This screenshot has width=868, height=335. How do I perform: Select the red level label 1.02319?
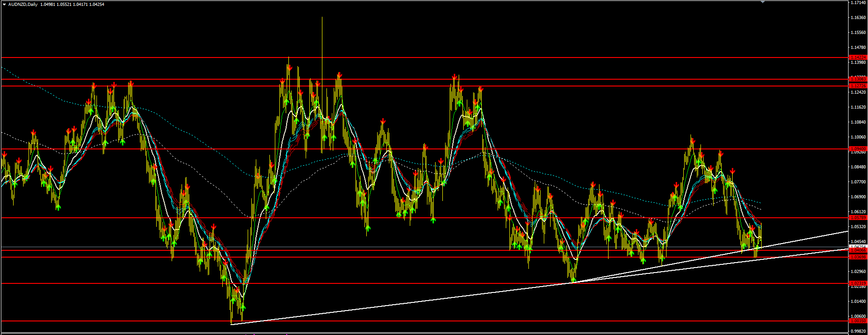pyautogui.click(x=858, y=283)
